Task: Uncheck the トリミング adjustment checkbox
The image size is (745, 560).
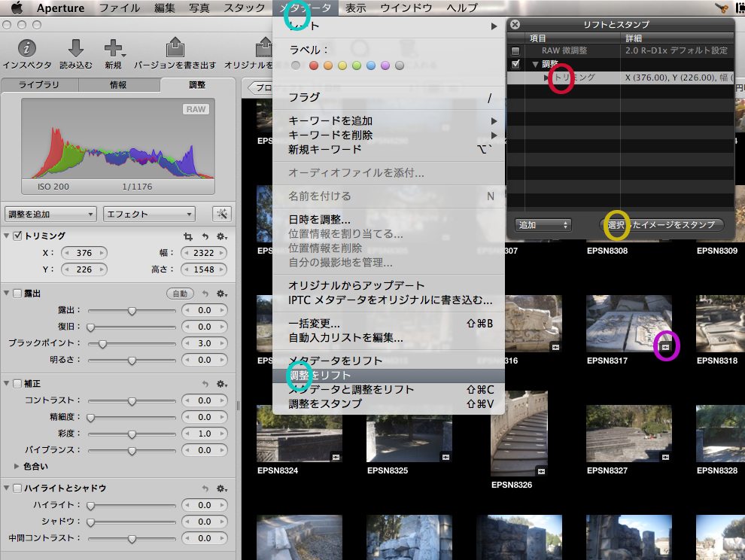Action: point(18,236)
